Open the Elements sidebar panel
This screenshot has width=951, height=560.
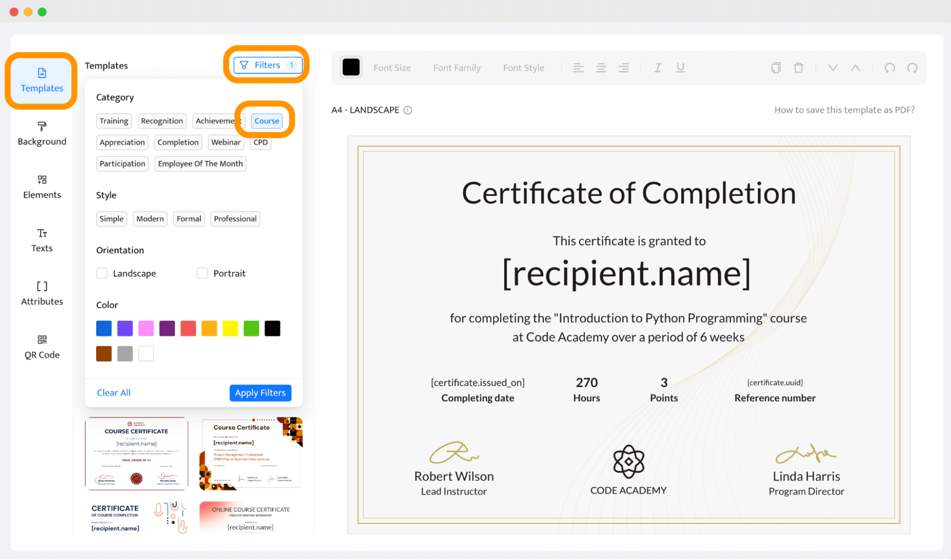point(42,187)
